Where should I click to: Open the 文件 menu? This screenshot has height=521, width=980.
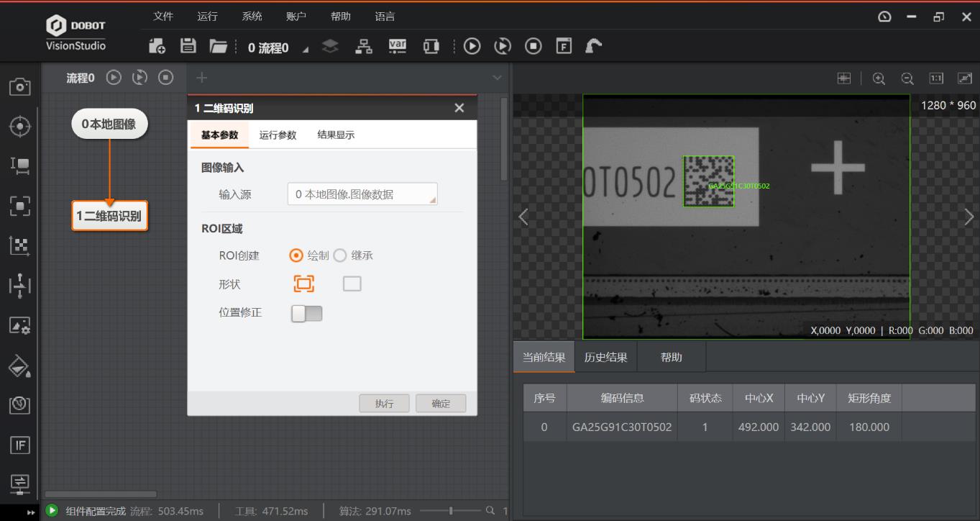pyautogui.click(x=163, y=16)
